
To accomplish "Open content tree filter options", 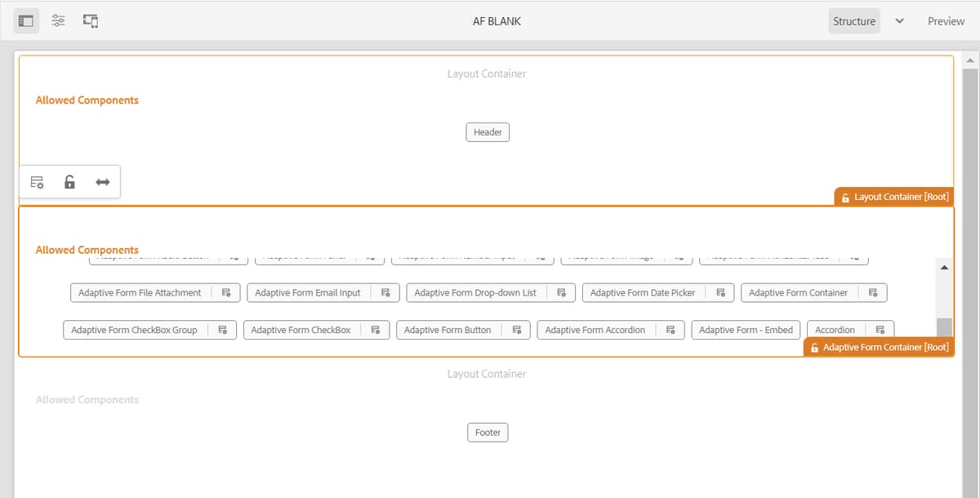I will 57,20.
